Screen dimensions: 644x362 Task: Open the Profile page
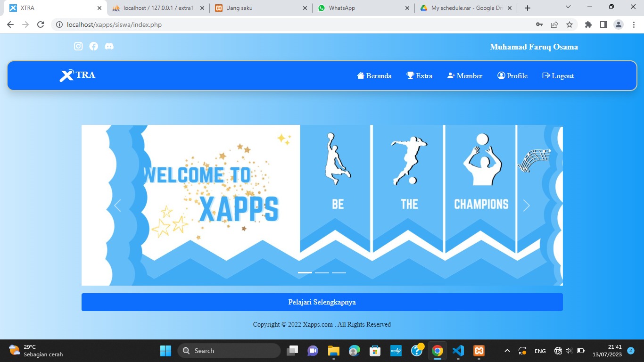click(512, 76)
